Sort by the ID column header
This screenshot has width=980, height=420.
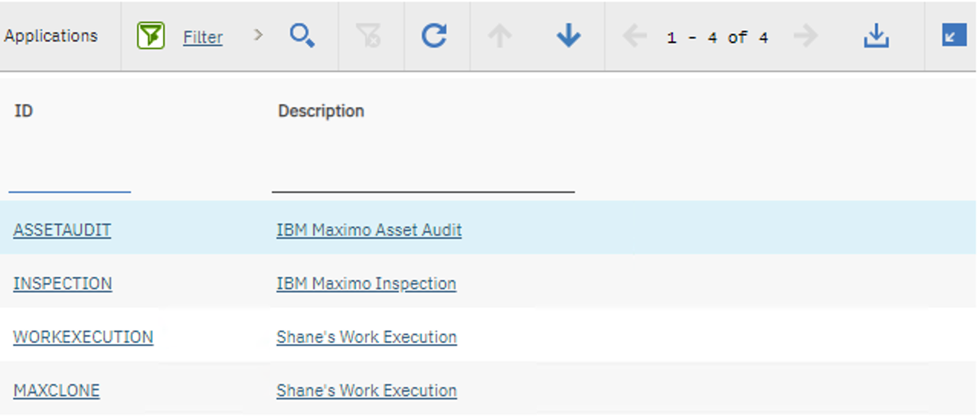(x=24, y=111)
